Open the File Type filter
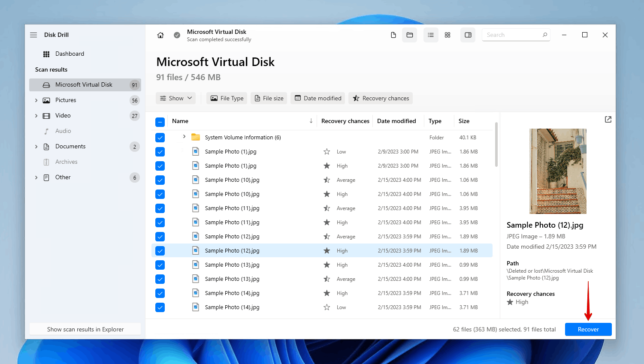Image resolution: width=644 pixels, height=364 pixels. (x=227, y=98)
